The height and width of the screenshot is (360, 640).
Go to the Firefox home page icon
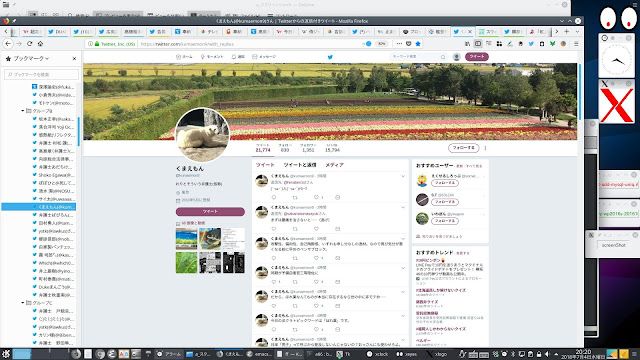[x=40, y=44]
